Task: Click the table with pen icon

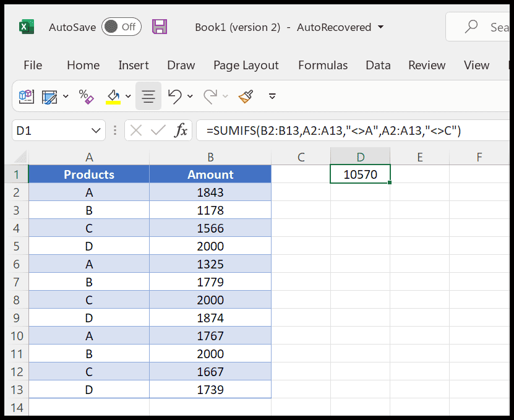Action: (49, 97)
